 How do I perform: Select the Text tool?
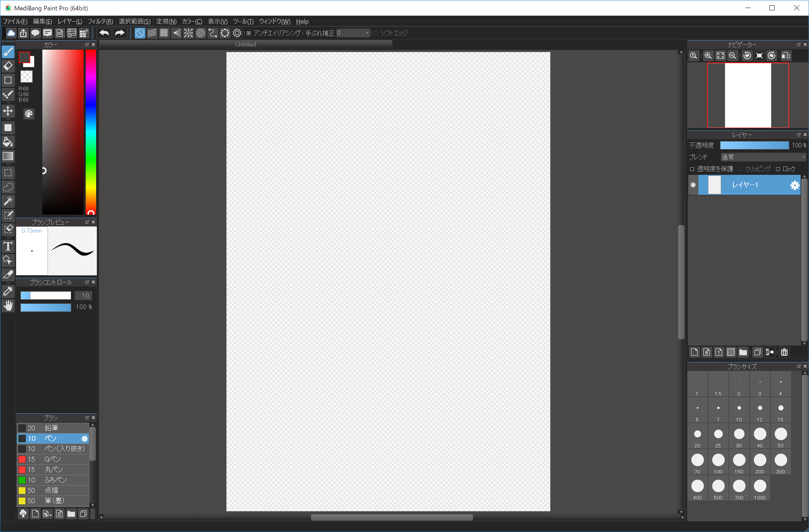coord(8,246)
